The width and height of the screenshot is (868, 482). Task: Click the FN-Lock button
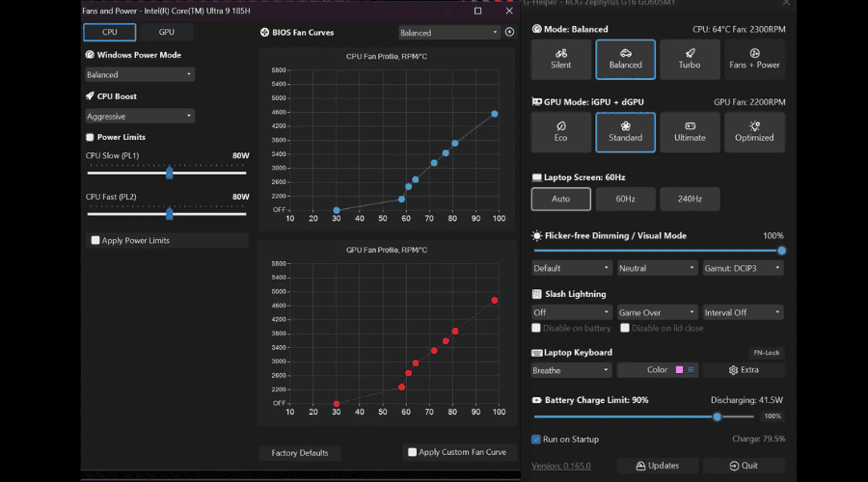766,353
